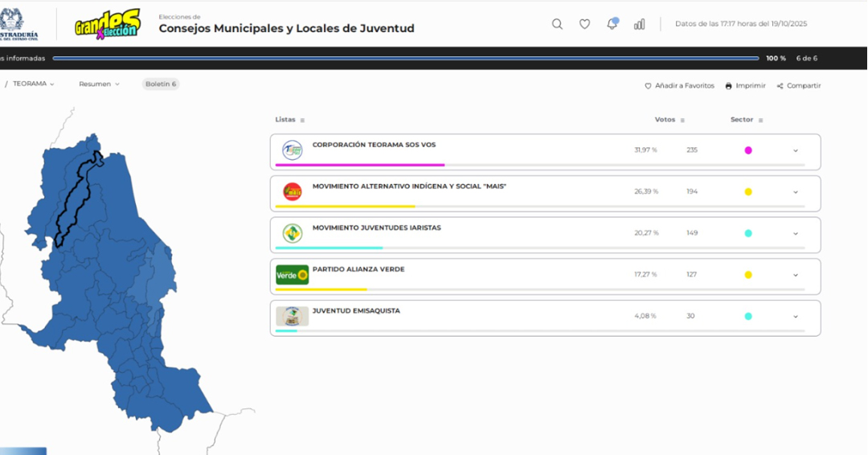
Task: Click Movimiento Juventudes Iaristas logo
Action: [x=293, y=233]
